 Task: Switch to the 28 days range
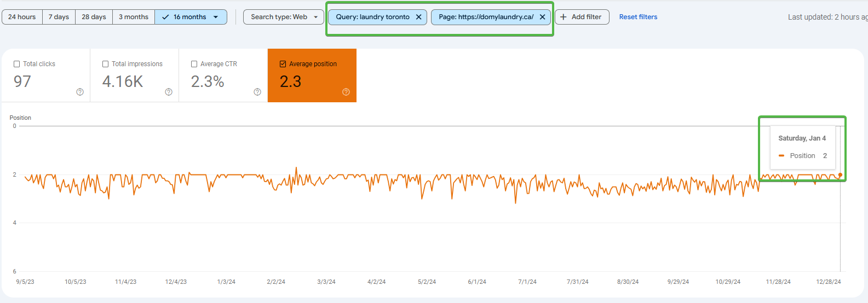(94, 17)
